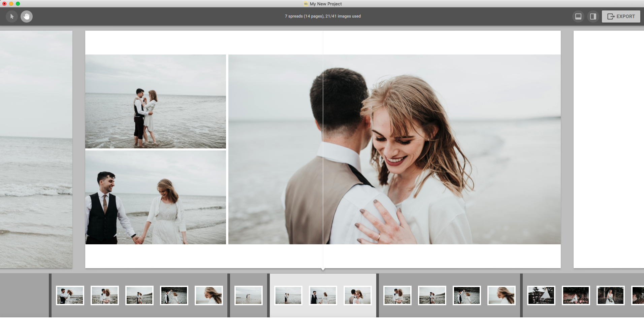Click the My New Project window title
Viewport: 644px width, 318px height.
(326, 4)
